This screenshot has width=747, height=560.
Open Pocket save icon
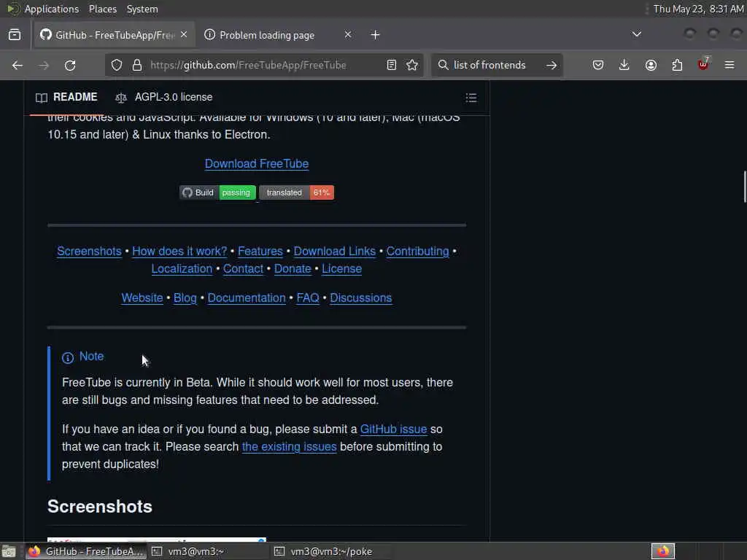point(598,65)
